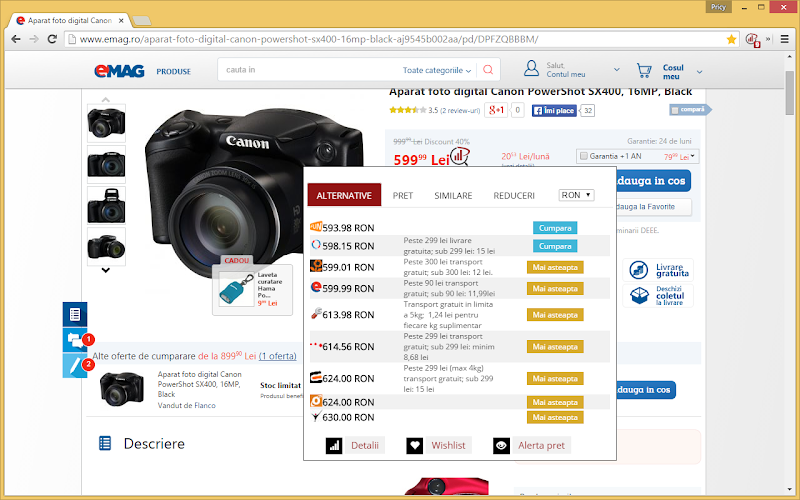Image resolution: width=800 pixels, height=500 pixels.
Task: Click the browser address bar URL
Action: 309,39
